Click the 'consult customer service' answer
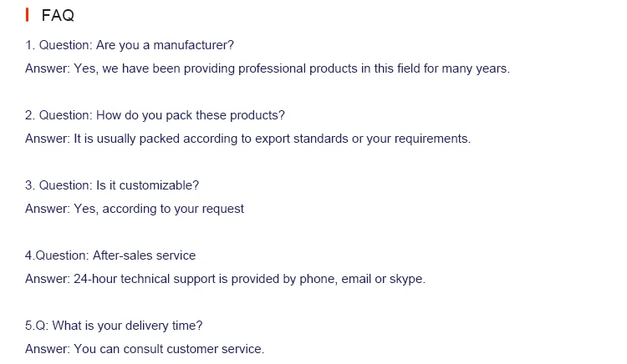Screen dimensions: 627x364 click(145, 349)
